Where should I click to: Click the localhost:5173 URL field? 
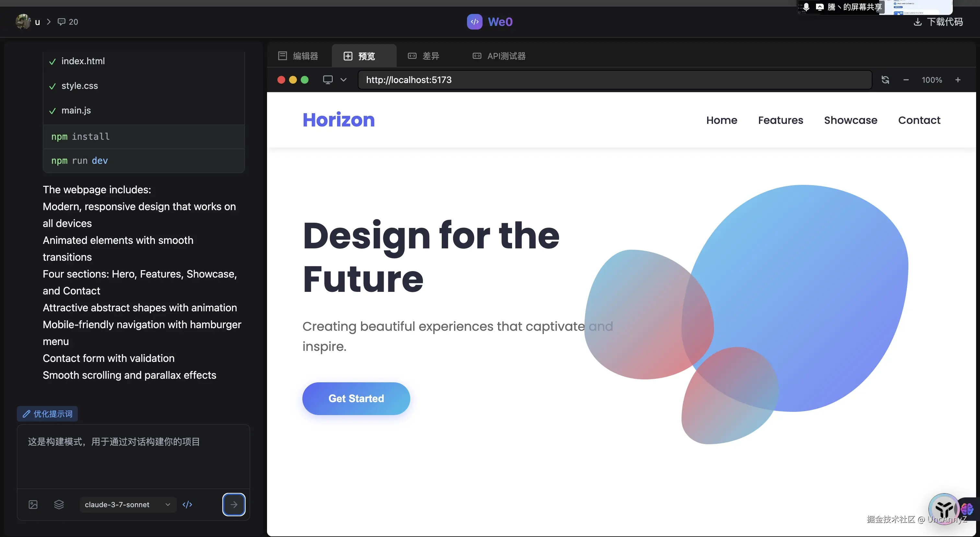tap(614, 80)
